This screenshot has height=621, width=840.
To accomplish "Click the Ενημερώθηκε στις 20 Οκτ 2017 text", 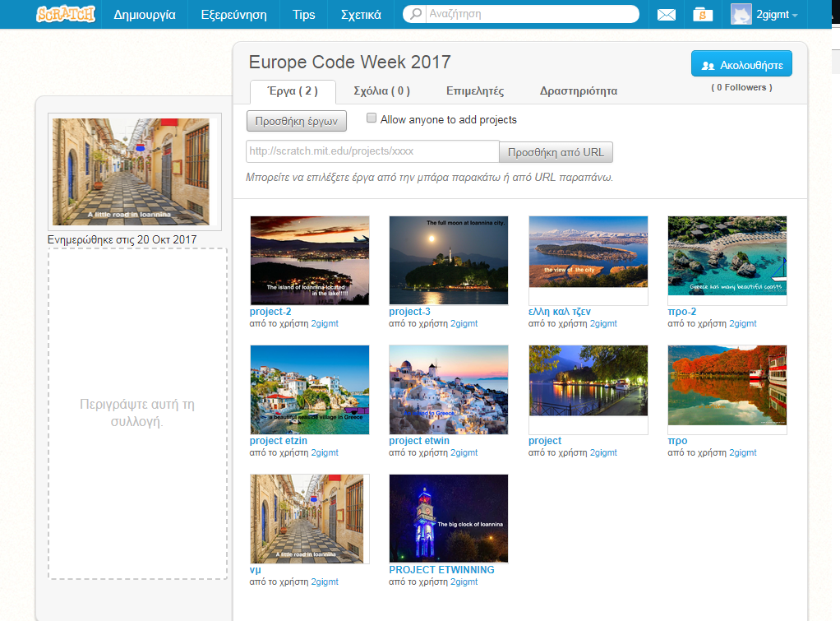I will tap(122, 239).
